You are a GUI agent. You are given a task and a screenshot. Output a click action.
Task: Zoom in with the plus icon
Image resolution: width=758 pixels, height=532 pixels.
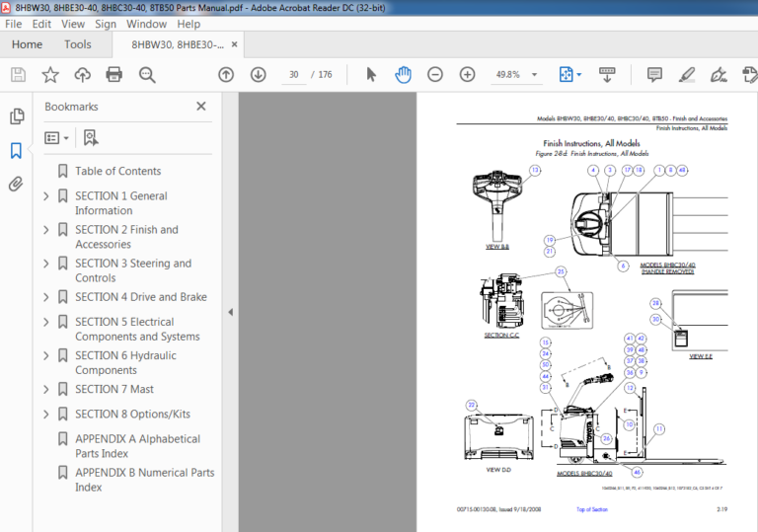(x=467, y=74)
